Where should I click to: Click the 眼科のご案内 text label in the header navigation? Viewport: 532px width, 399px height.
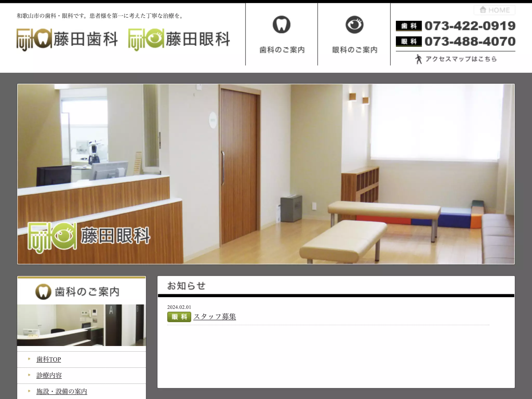point(355,50)
